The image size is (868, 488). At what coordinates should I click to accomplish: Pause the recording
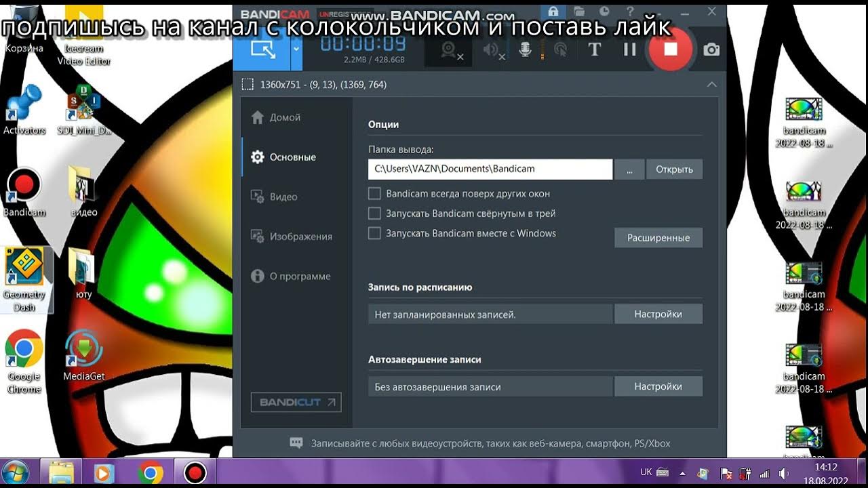(630, 49)
